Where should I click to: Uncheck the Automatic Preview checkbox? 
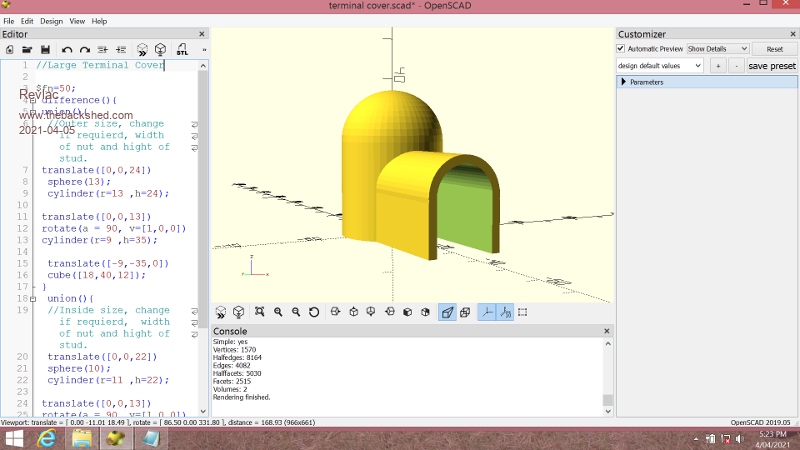(x=620, y=48)
